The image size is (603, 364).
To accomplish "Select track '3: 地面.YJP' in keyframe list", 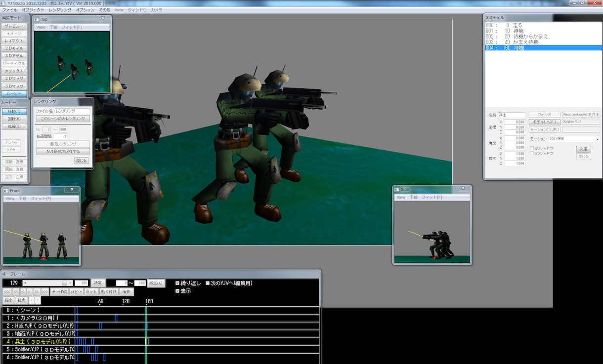I will [38, 334].
